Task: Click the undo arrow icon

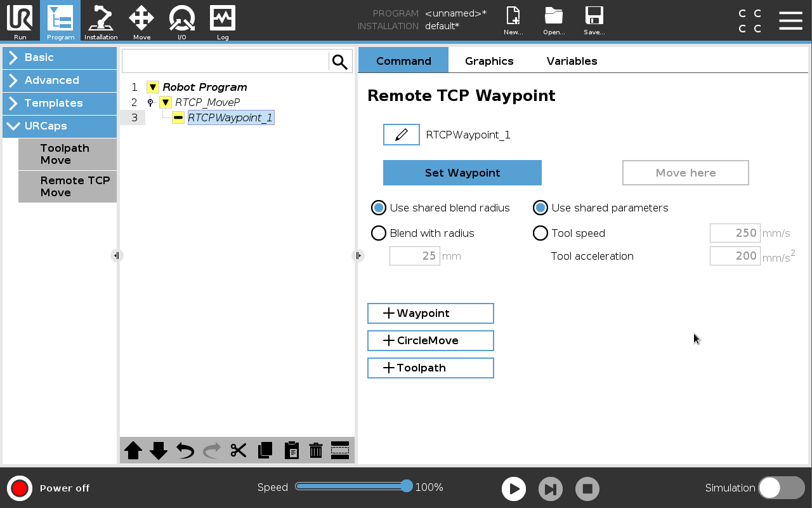Action: [185, 451]
